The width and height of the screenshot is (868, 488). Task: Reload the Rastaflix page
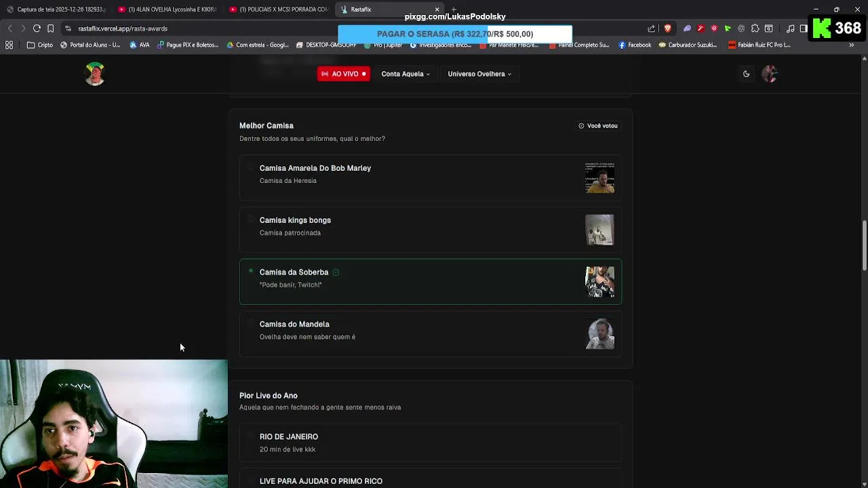(37, 28)
